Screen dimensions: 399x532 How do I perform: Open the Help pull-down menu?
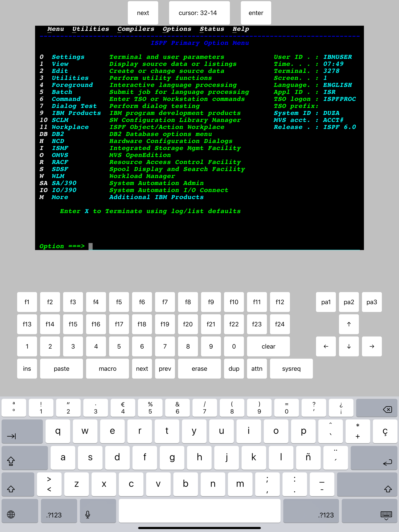(x=241, y=29)
